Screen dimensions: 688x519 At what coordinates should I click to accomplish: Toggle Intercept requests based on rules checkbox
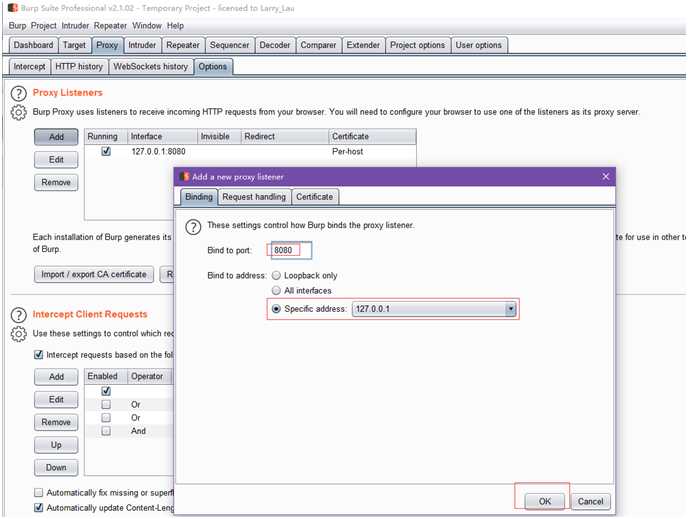tap(39, 354)
